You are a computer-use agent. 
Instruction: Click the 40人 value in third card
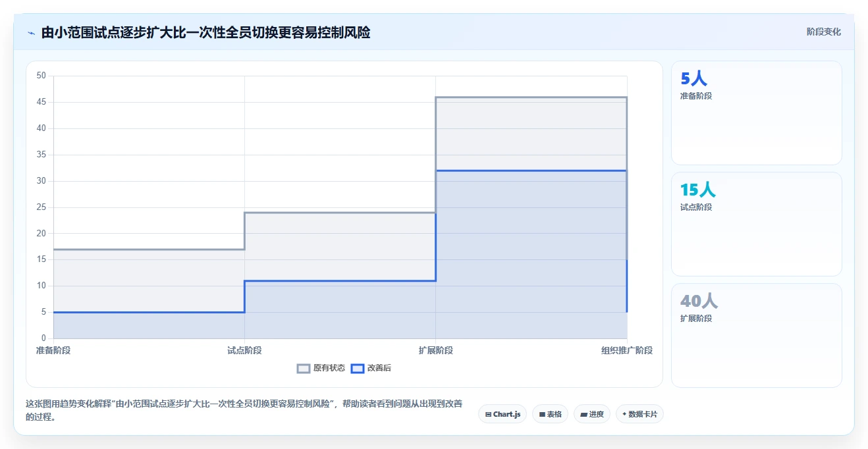[699, 302]
